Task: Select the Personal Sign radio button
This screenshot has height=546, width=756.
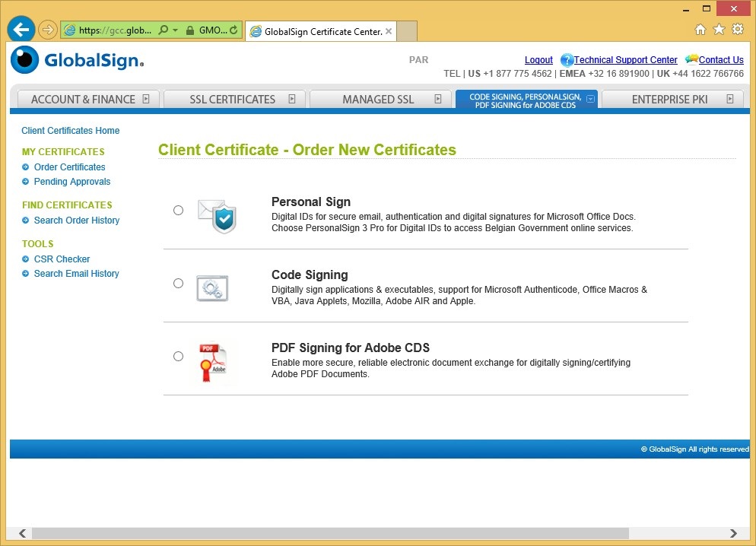Action: click(179, 211)
